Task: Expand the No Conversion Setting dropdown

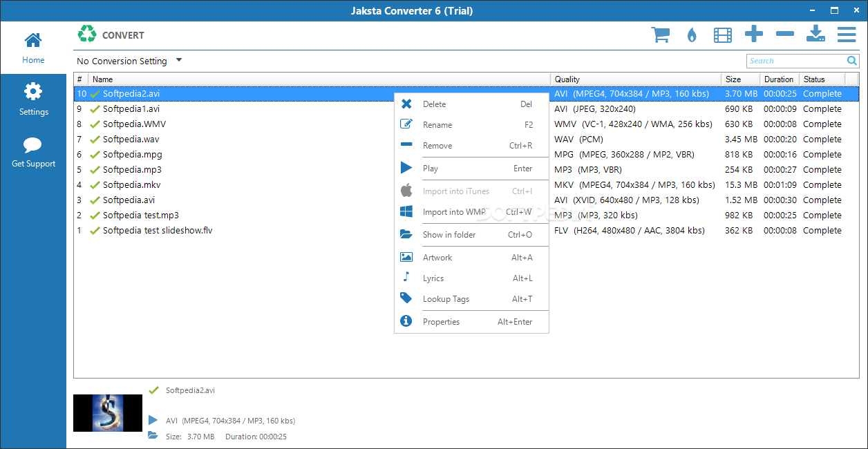Action: 179,60
